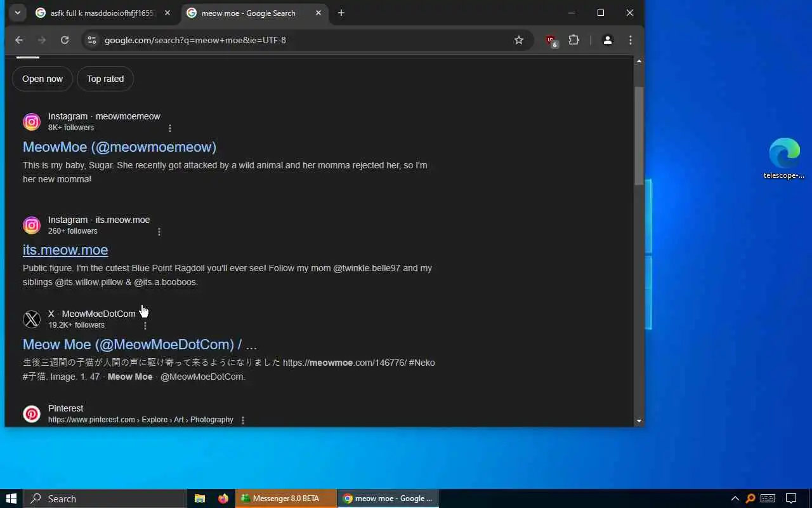Click Instagram favicon for meowmoemeow result

coord(32,121)
